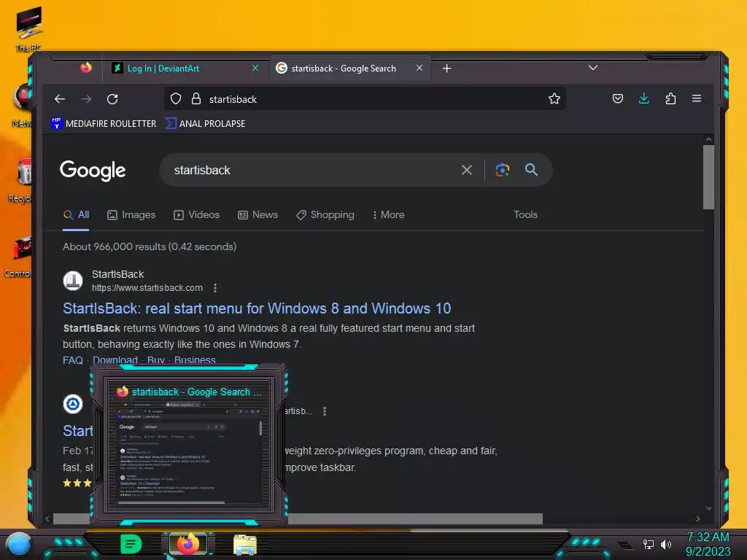The width and height of the screenshot is (747, 560).
Task: Select the All results tab
Action: point(76,215)
